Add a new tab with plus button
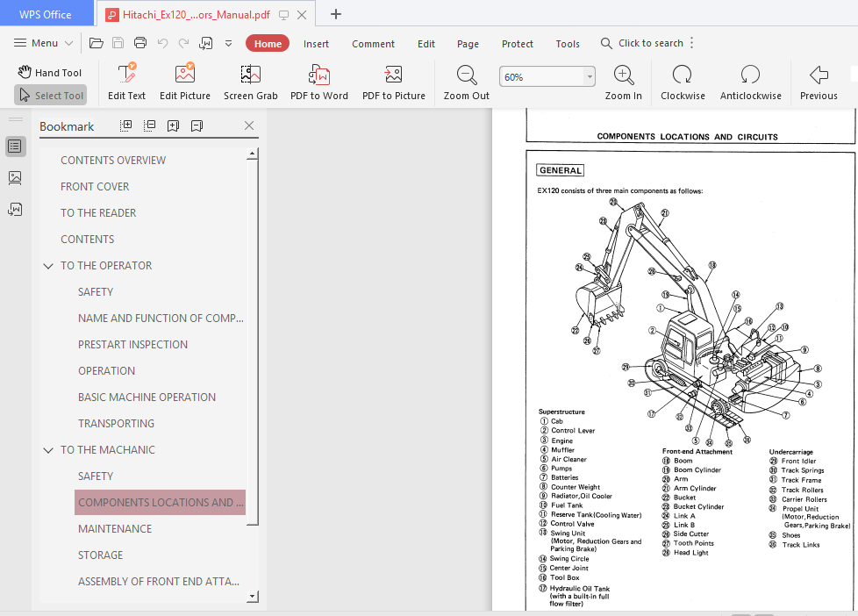 pyautogui.click(x=336, y=14)
